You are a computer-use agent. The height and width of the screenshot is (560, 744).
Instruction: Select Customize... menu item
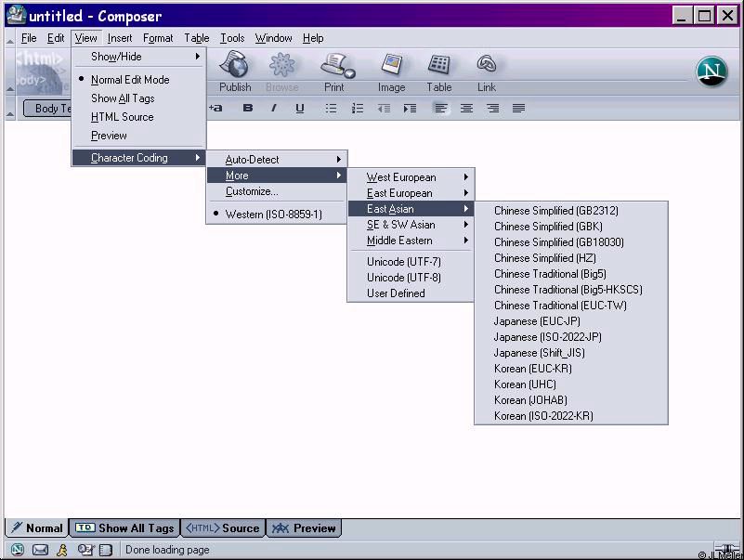[x=277, y=191]
